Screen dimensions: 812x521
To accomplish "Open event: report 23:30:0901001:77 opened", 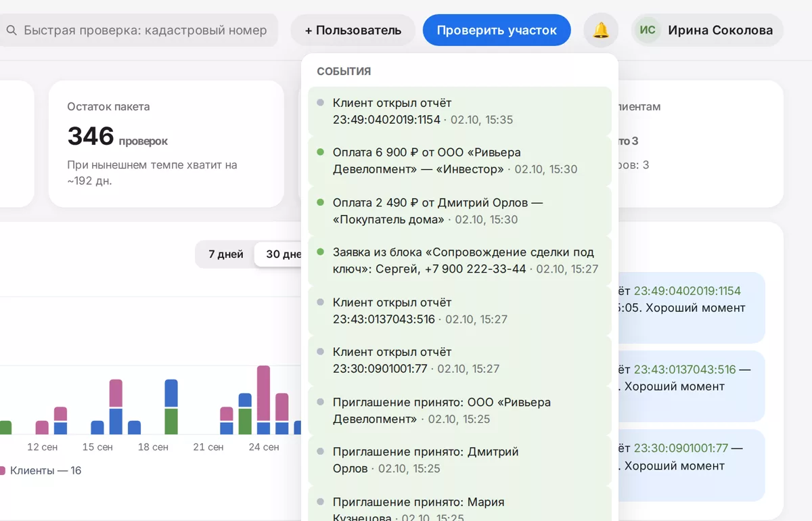I will [459, 361].
